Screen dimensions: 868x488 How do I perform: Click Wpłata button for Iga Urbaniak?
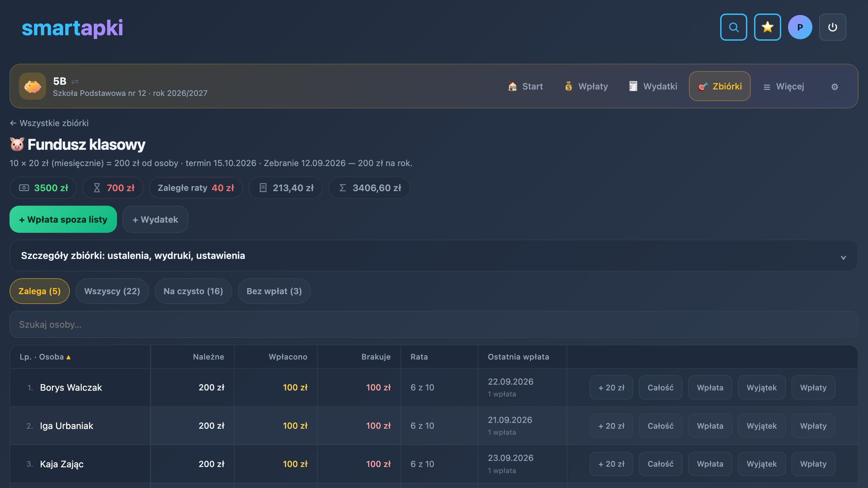[x=710, y=426]
